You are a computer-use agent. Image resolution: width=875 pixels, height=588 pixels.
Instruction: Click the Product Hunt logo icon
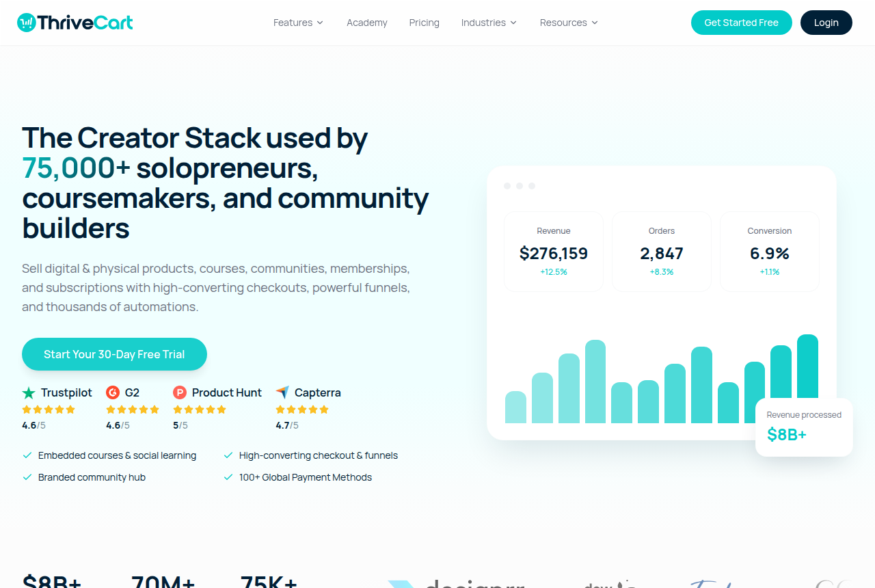click(x=180, y=392)
